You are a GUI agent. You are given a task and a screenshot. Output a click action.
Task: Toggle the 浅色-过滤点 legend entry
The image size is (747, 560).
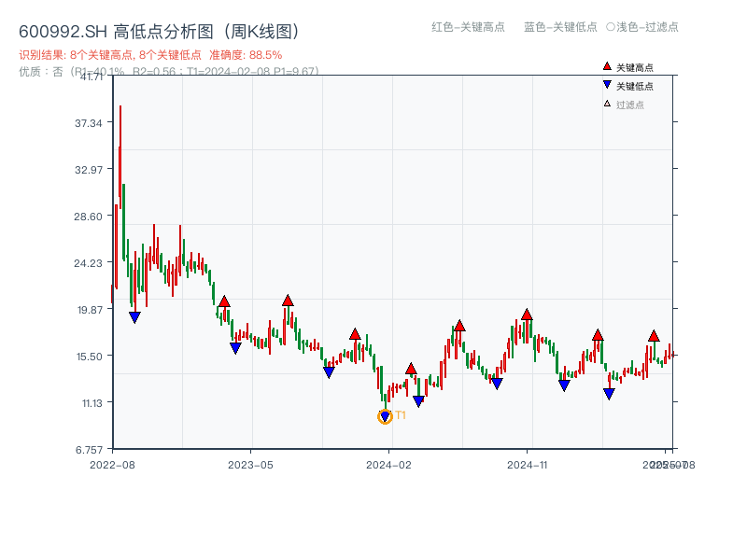[644, 28]
